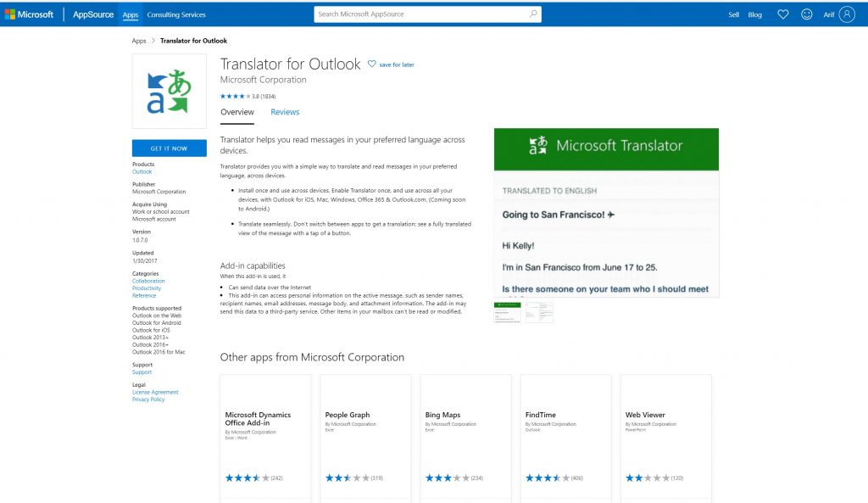
Task: Click the save for later link text
Action: [397, 64]
